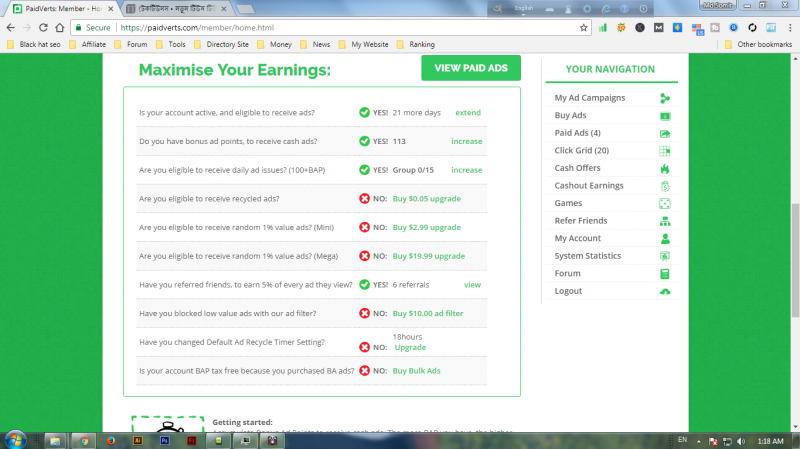
Task: Click the My Account person icon
Action: (x=665, y=239)
